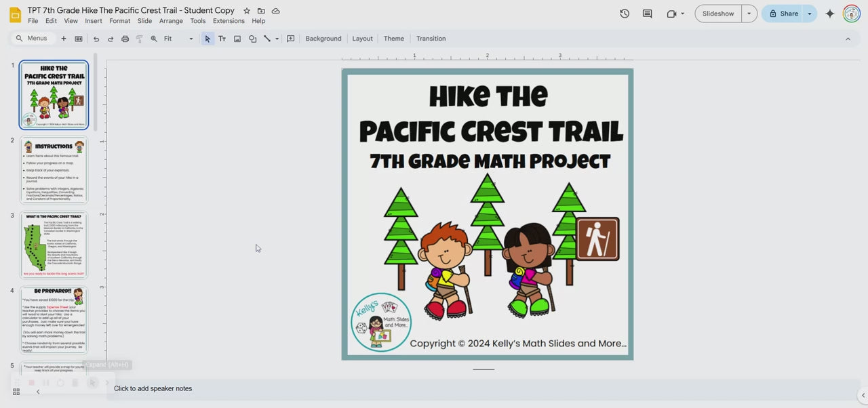Search the Menus box
This screenshot has height=408, width=868.
coord(32,39)
